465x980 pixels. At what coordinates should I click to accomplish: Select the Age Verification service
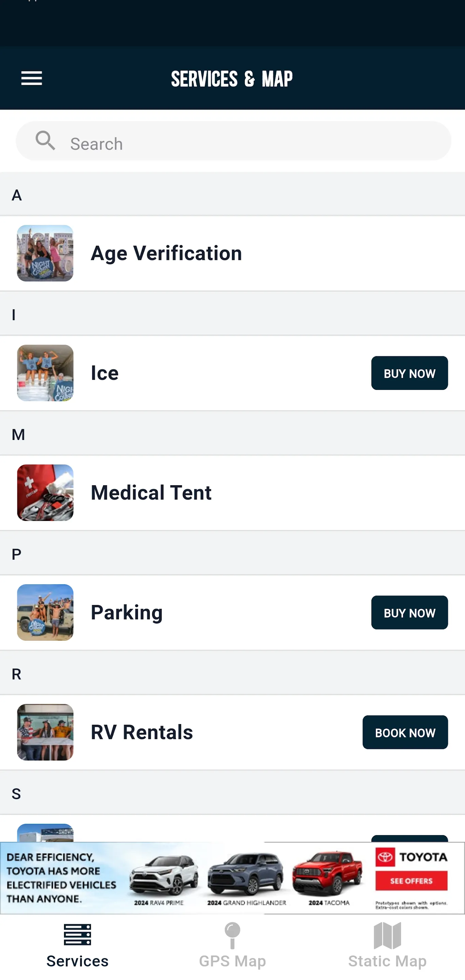[x=166, y=254]
